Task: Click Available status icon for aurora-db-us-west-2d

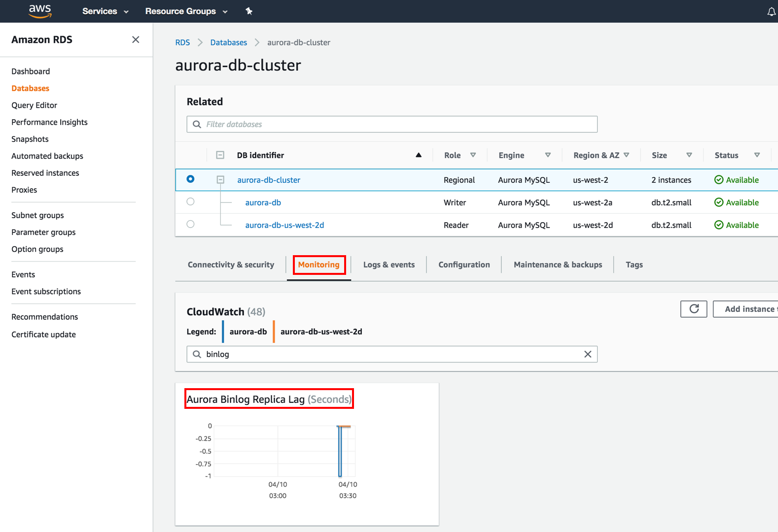Action: tap(719, 225)
